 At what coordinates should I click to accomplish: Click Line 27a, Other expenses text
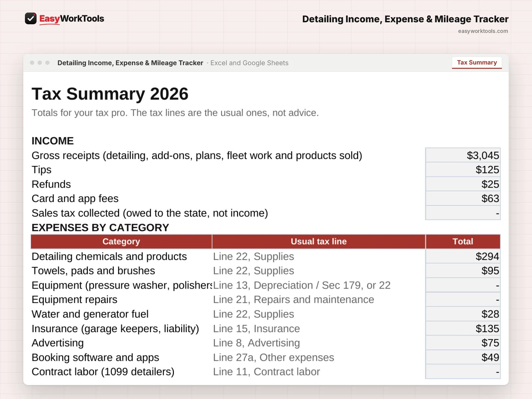click(274, 357)
